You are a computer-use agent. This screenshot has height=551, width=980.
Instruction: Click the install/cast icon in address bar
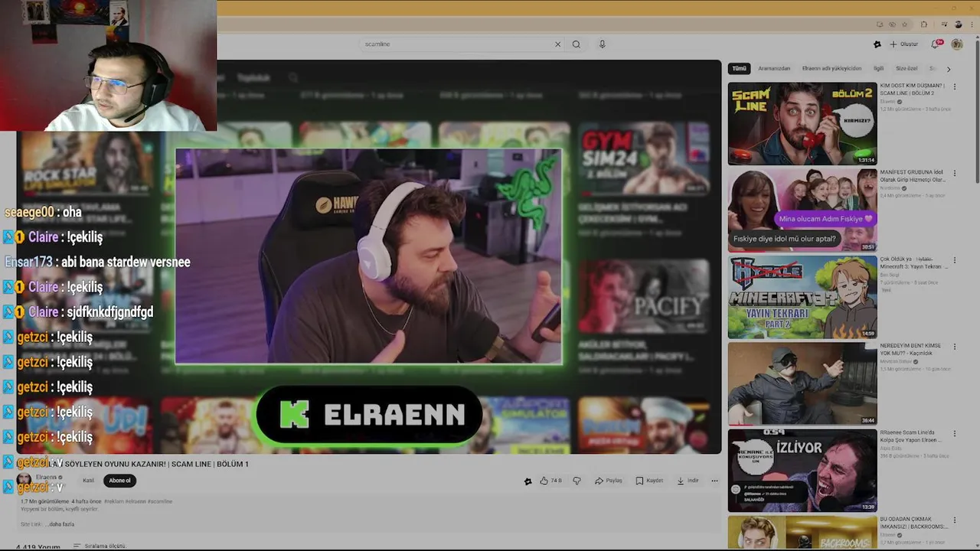click(x=880, y=24)
